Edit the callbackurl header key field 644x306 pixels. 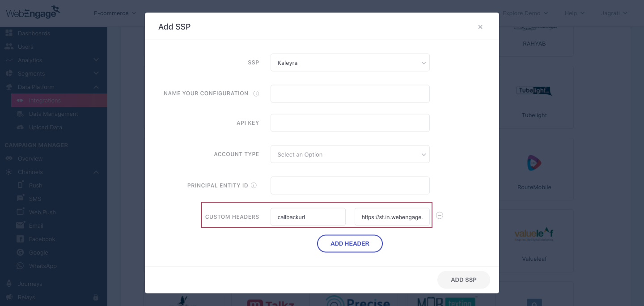[x=308, y=217]
